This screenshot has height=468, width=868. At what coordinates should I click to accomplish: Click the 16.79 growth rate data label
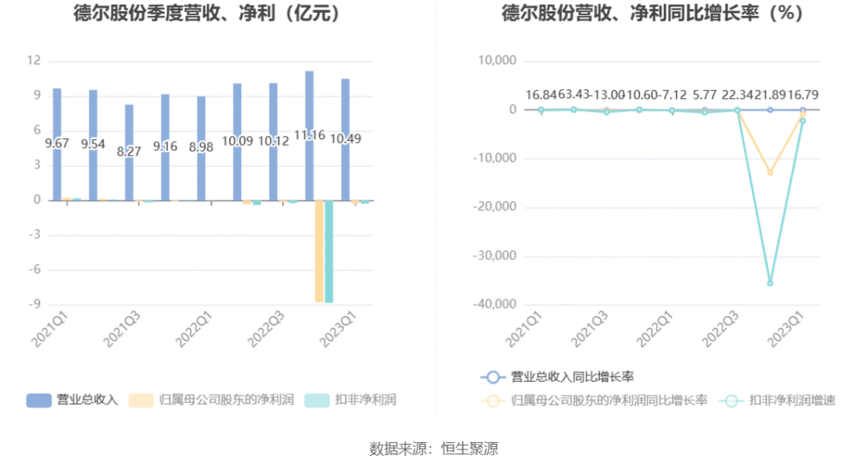tap(800, 96)
